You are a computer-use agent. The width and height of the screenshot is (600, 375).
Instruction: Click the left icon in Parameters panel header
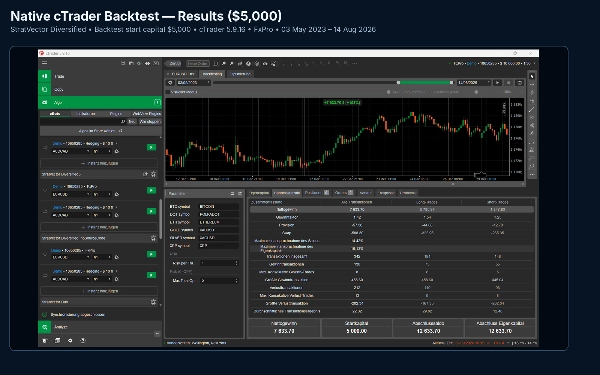[x=232, y=194]
